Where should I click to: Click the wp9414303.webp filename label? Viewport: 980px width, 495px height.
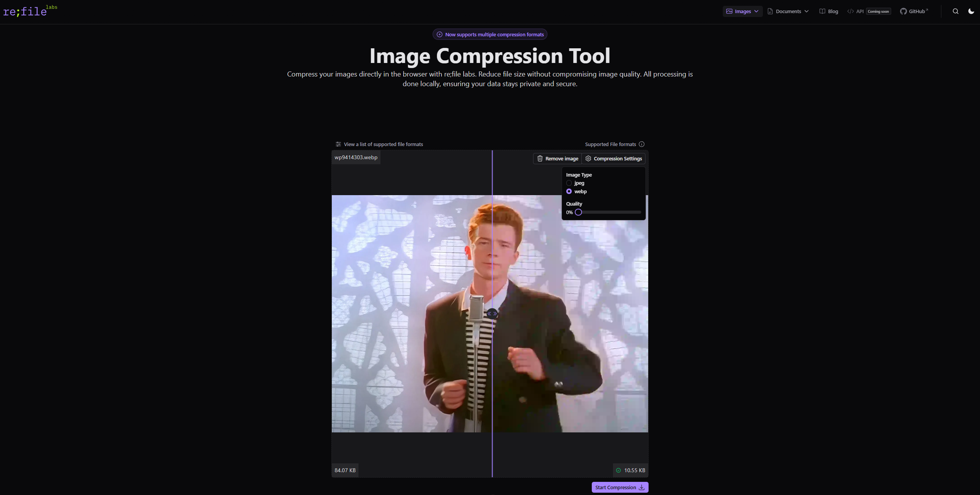click(356, 157)
